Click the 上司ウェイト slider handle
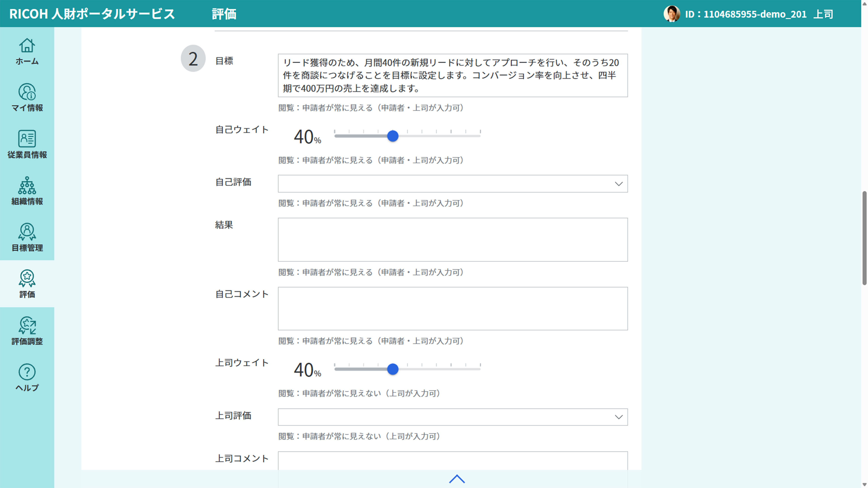Image resolution: width=868 pixels, height=488 pixels. (393, 369)
